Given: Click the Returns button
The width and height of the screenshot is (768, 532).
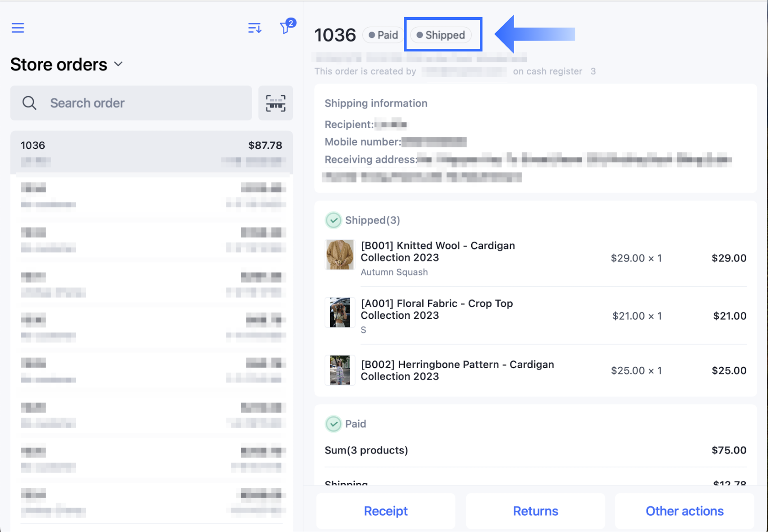Looking at the screenshot, I should [x=535, y=511].
